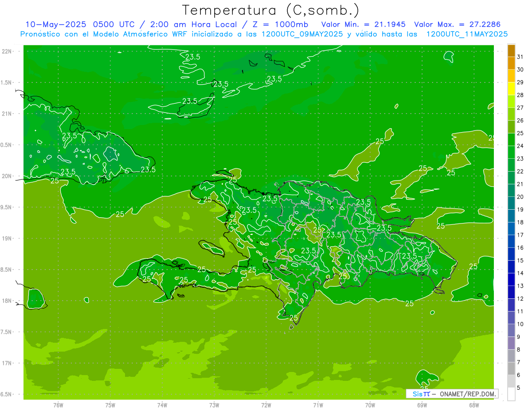Select the teal legend swatch between 19 and 20

(511, 203)
